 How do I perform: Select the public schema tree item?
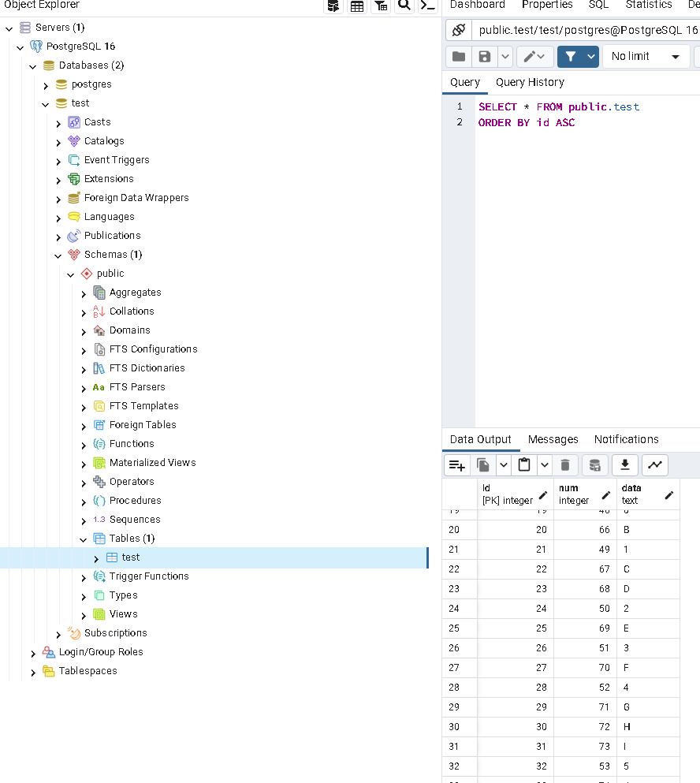coord(110,274)
